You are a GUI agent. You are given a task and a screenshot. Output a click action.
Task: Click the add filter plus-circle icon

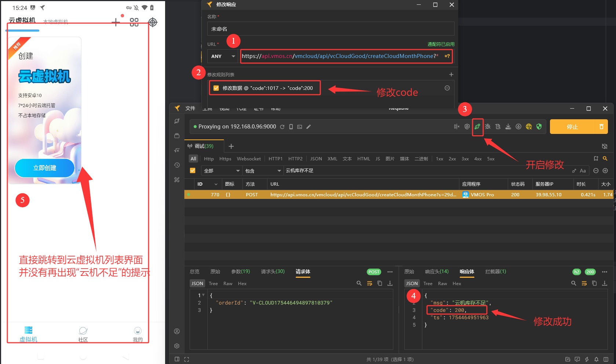coord(605,171)
